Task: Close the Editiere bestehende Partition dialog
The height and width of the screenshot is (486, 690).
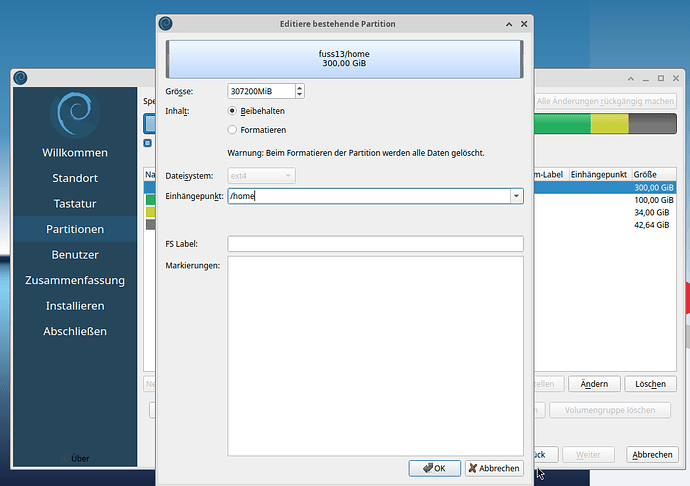Action: click(x=524, y=24)
